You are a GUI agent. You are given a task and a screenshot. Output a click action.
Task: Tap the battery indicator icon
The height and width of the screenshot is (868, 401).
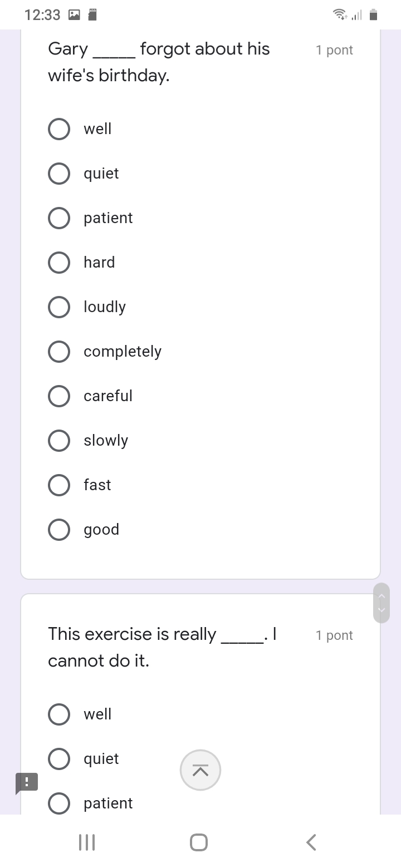[374, 15]
